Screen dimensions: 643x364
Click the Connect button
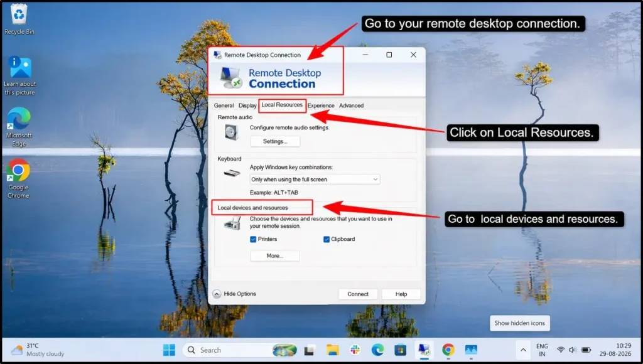point(357,294)
